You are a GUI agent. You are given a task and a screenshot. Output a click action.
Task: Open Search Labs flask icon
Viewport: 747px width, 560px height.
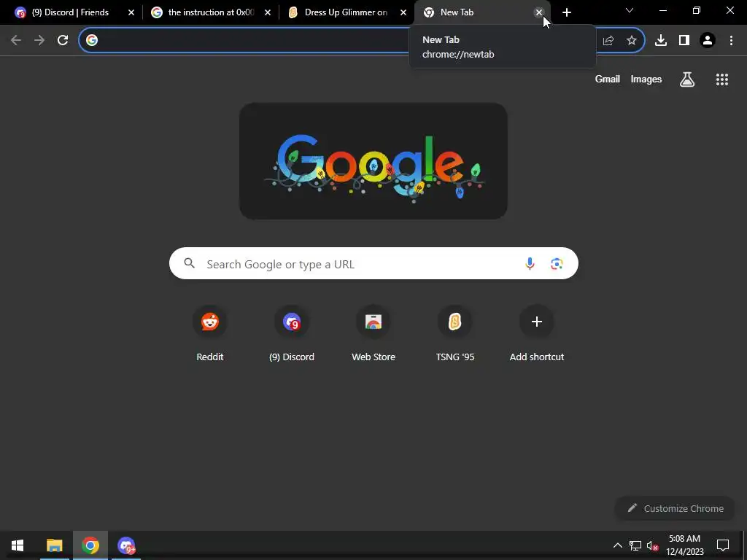pos(686,79)
